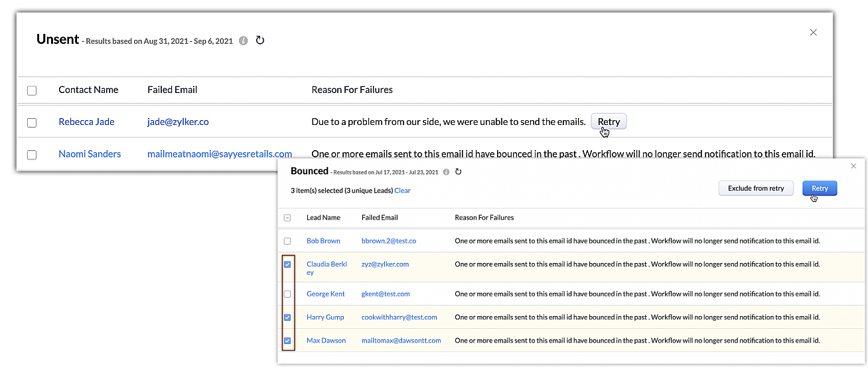Close the Unsent dialog
The image size is (868, 372).
(x=813, y=33)
